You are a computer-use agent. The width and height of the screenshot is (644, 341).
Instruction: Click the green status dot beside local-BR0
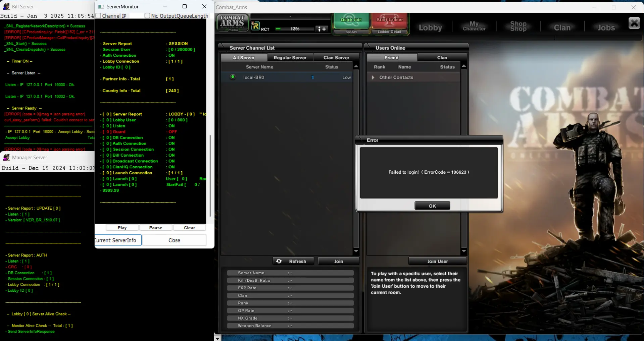pyautogui.click(x=233, y=77)
